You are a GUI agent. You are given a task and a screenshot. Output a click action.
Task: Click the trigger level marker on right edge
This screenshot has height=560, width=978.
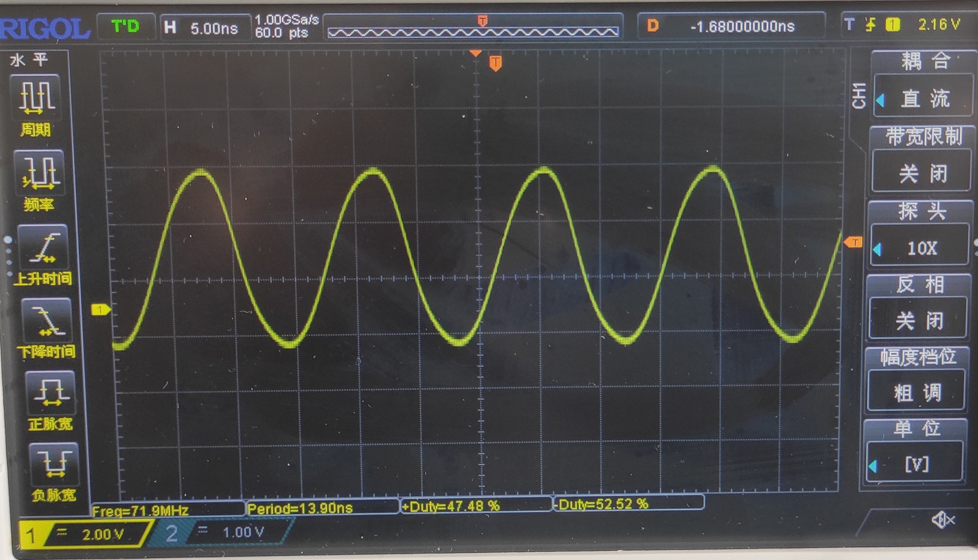[853, 242]
